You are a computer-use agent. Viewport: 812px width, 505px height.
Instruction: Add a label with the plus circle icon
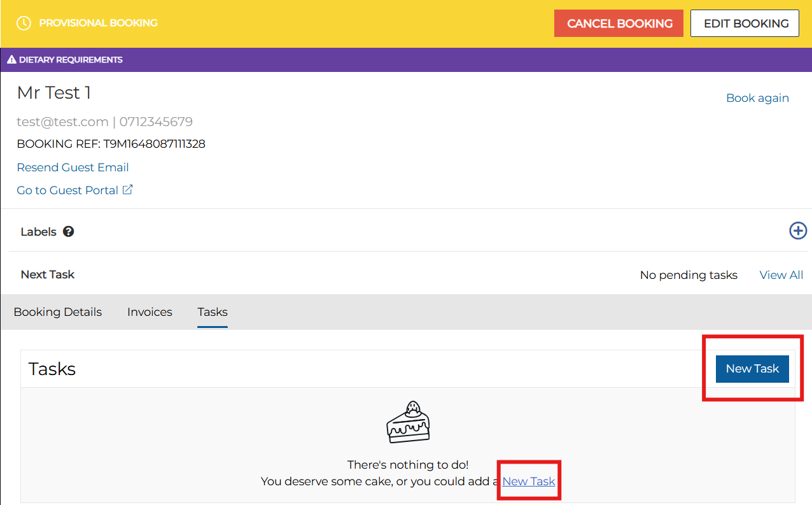point(797,231)
